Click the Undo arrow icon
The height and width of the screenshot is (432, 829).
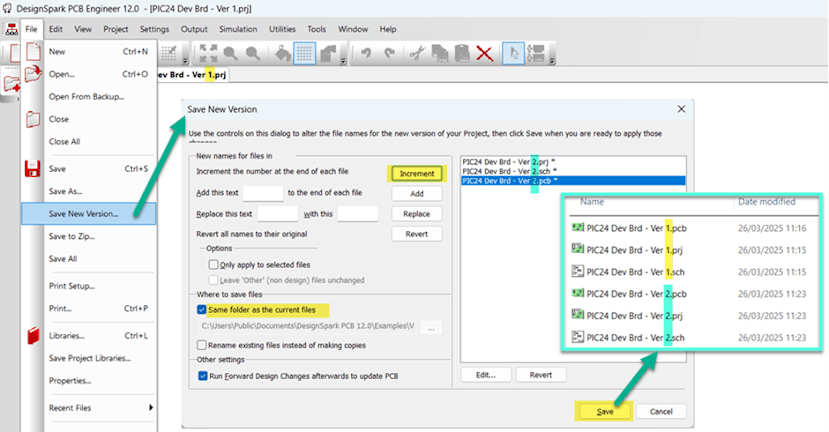coord(365,53)
